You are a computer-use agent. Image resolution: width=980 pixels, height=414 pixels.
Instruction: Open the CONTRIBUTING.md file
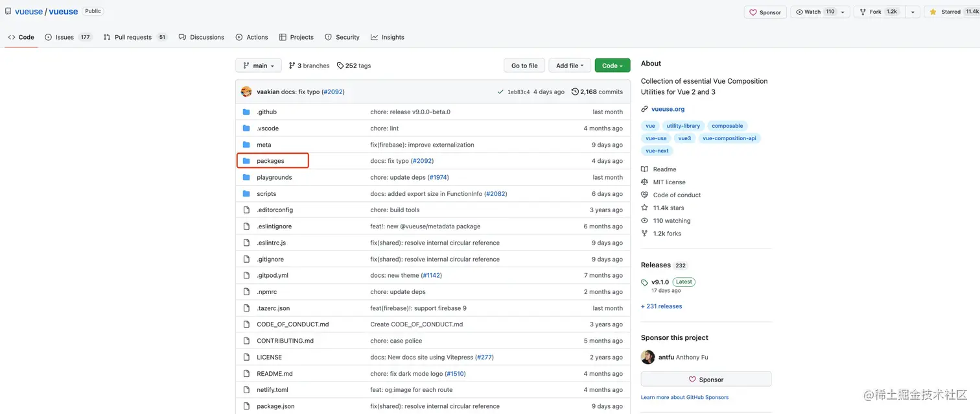click(x=285, y=341)
